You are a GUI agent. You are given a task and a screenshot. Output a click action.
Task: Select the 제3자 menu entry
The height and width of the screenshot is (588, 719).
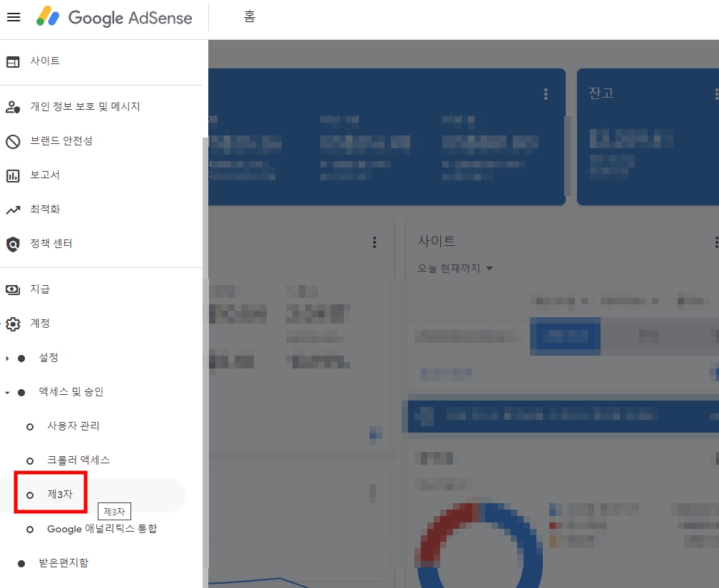60,495
